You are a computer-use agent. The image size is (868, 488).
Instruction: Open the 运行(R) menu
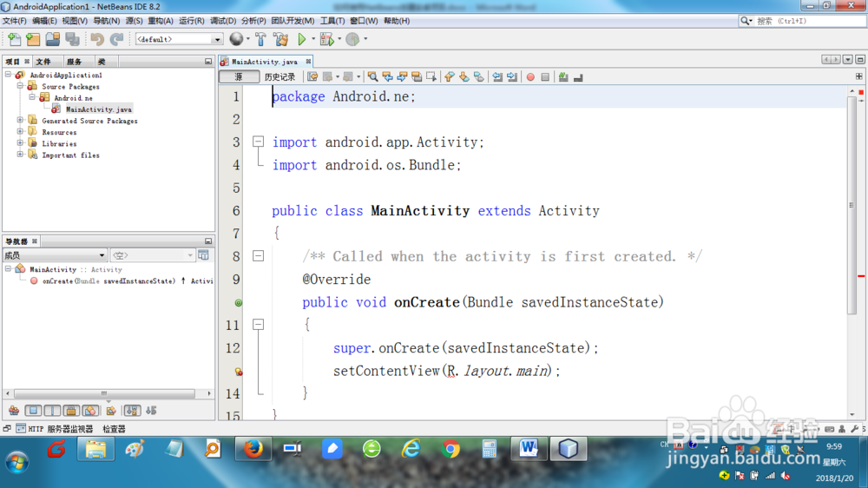point(192,21)
